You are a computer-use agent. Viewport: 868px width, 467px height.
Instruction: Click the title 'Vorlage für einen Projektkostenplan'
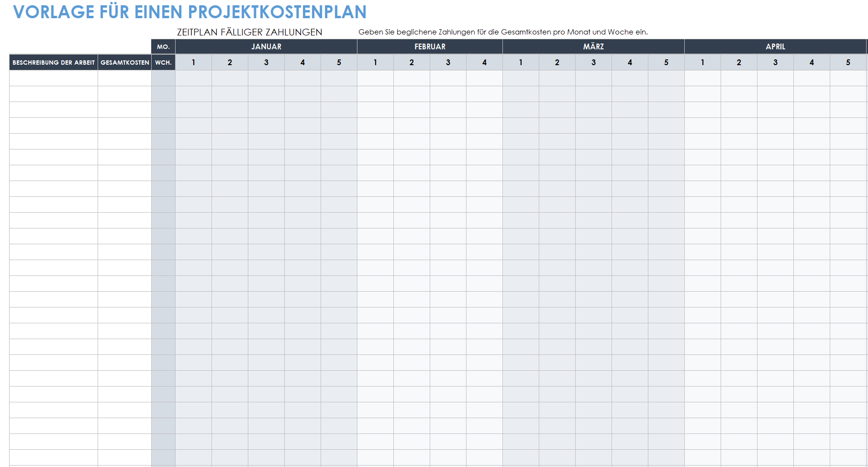190,12
